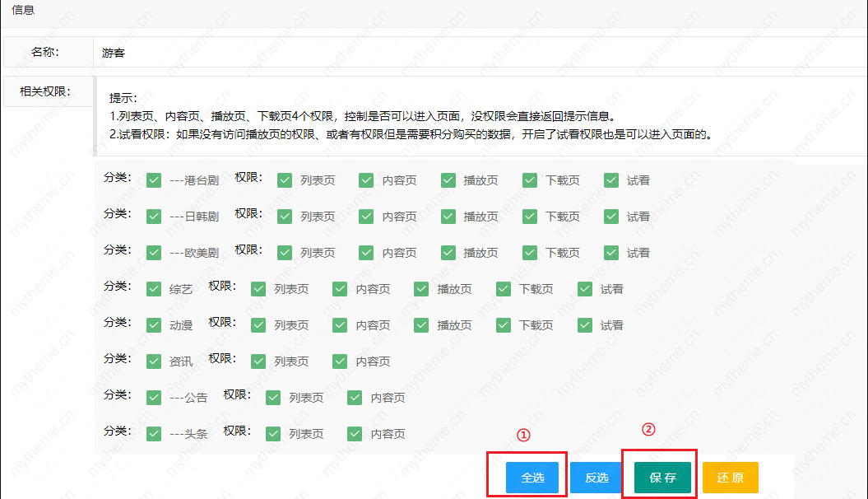Toggle 播放页 permission in the 欧美剧 row

point(448,253)
